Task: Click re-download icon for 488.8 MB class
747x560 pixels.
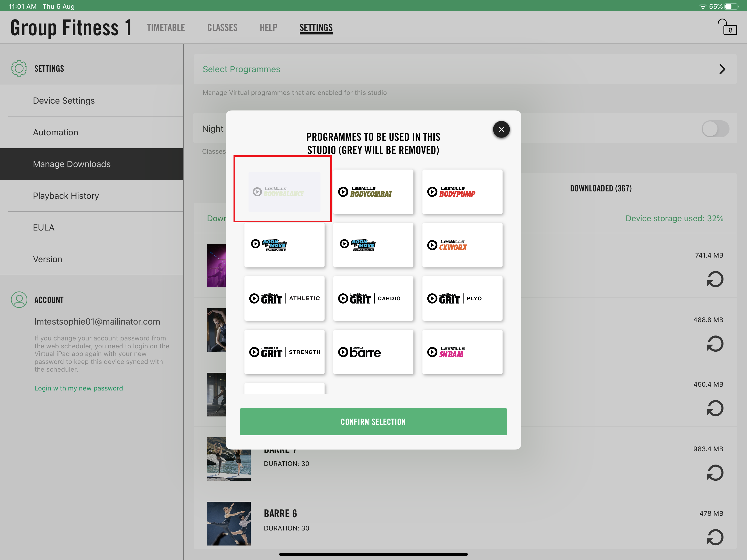Action: point(715,344)
